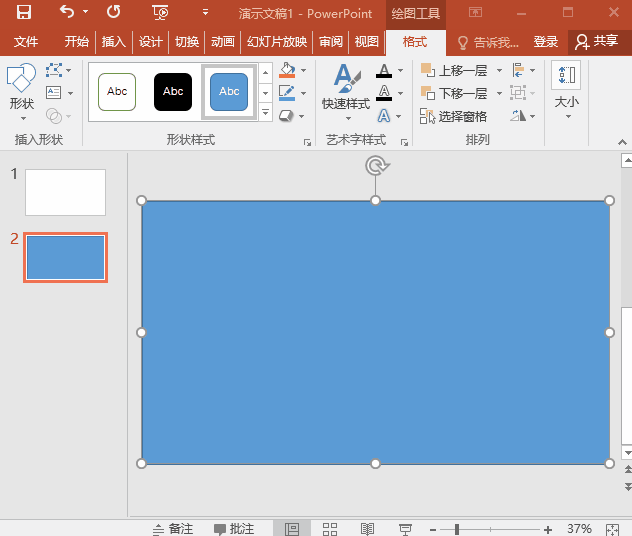Click the Redo/Repeat icon in quick access toolbar
The width and height of the screenshot is (632, 536).
point(113,13)
